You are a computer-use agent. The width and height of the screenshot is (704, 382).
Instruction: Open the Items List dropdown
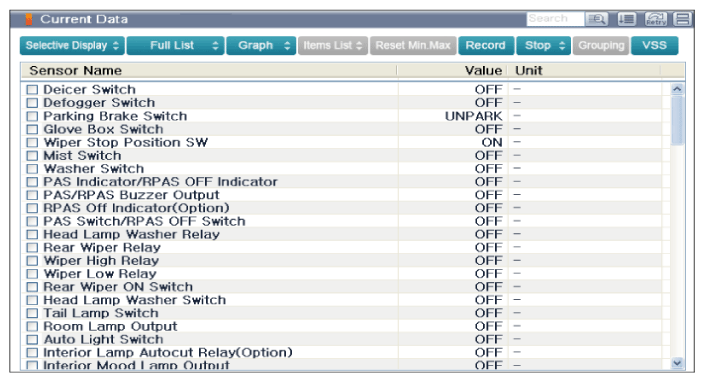[333, 45]
